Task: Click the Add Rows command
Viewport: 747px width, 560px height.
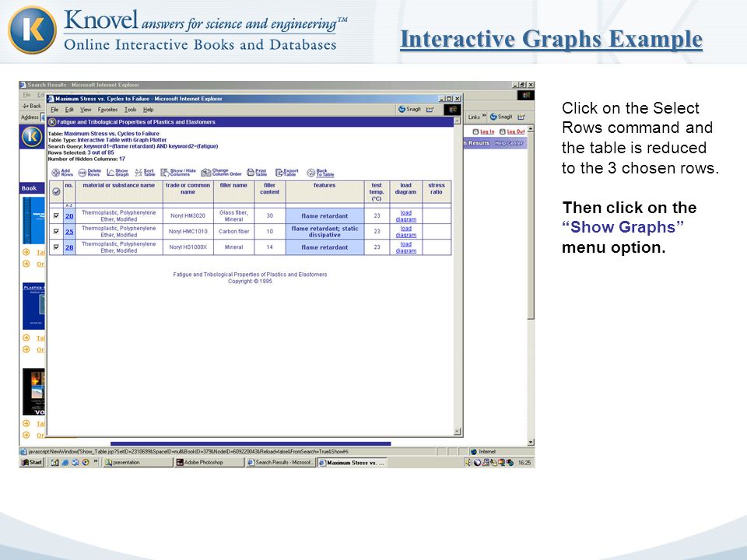Action: coord(62,173)
